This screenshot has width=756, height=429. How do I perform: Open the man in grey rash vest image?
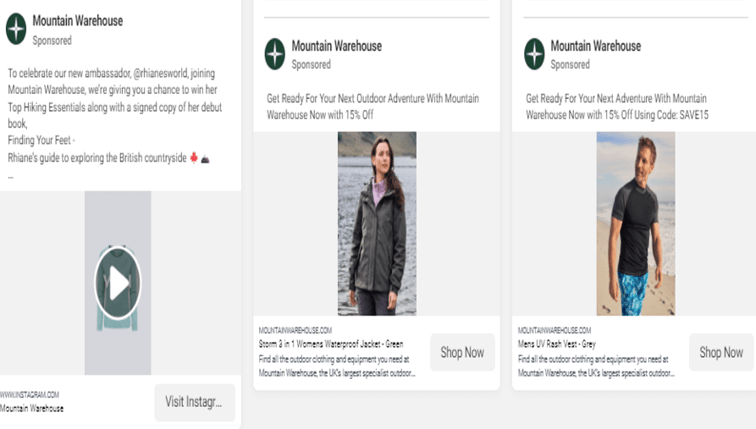[x=636, y=224]
